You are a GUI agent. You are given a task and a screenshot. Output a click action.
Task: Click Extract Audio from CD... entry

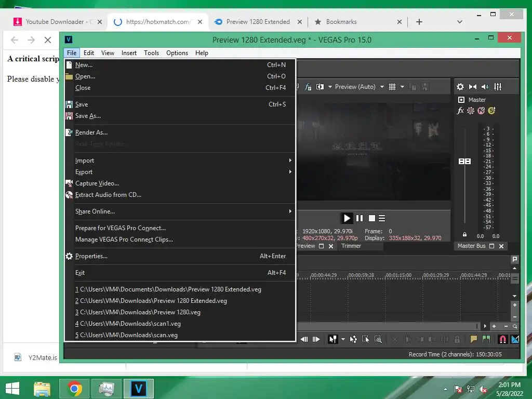[x=180, y=195]
